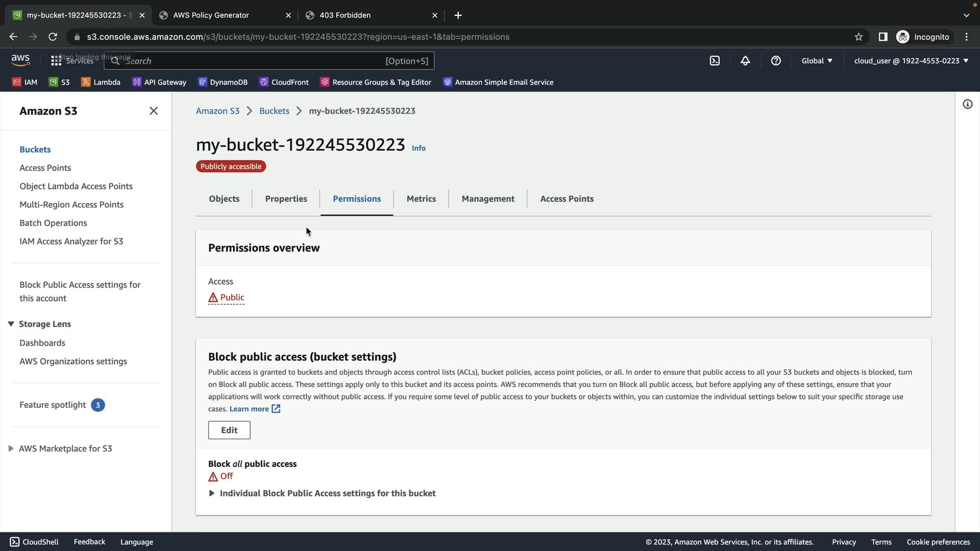980x551 pixels.
Task: Open DynamoDB shortcut in favorites bar
Action: tap(223, 82)
